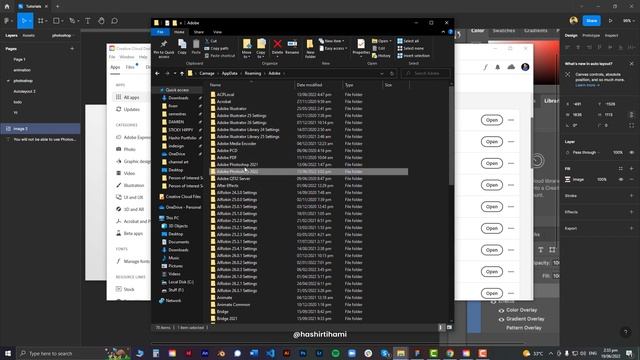Switch to the View tab in Explorer
640x360 pixels.
click(x=217, y=32)
